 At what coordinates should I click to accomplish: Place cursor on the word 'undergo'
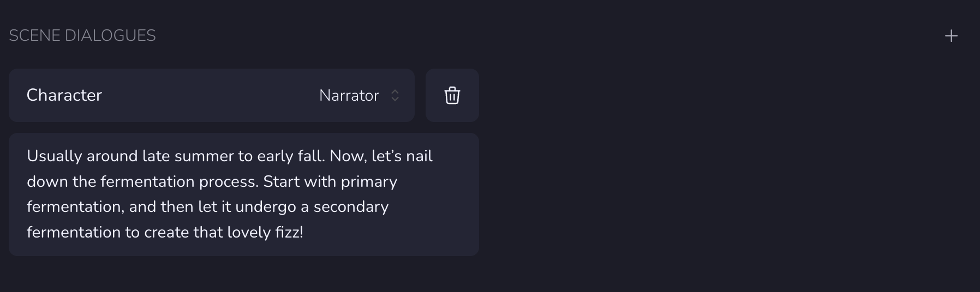266,207
